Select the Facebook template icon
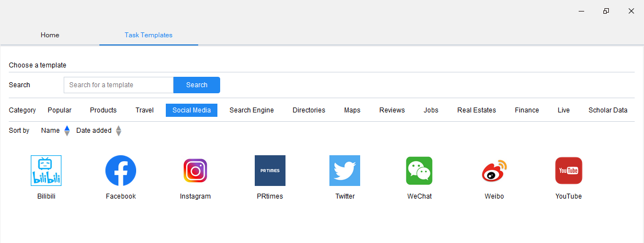The height and width of the screenshot is (243, 644). (121, 171)
